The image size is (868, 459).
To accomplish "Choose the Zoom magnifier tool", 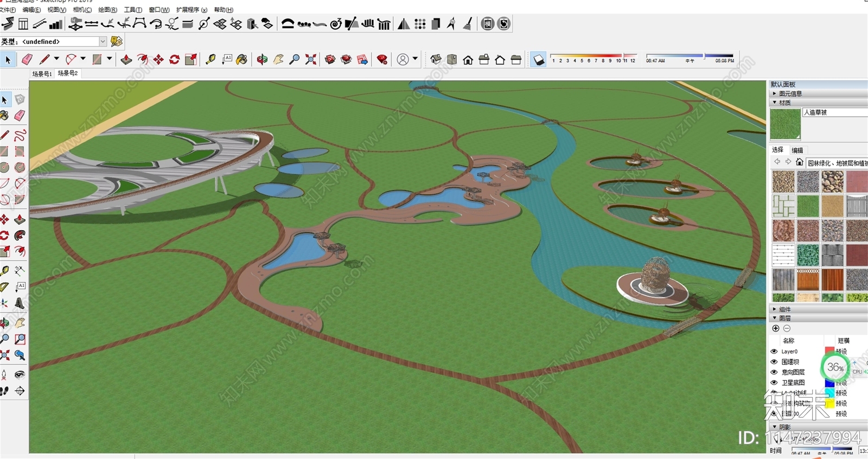I will click(295, 60).
